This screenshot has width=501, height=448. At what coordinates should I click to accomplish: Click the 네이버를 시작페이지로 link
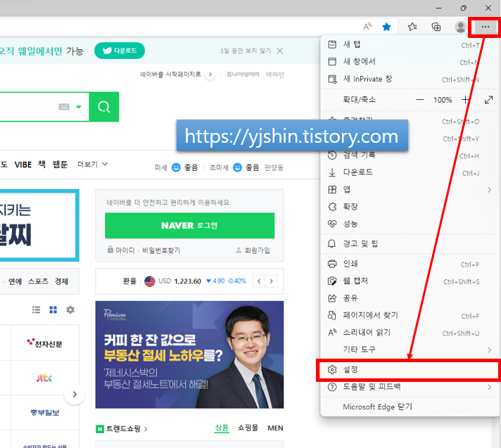170,75
